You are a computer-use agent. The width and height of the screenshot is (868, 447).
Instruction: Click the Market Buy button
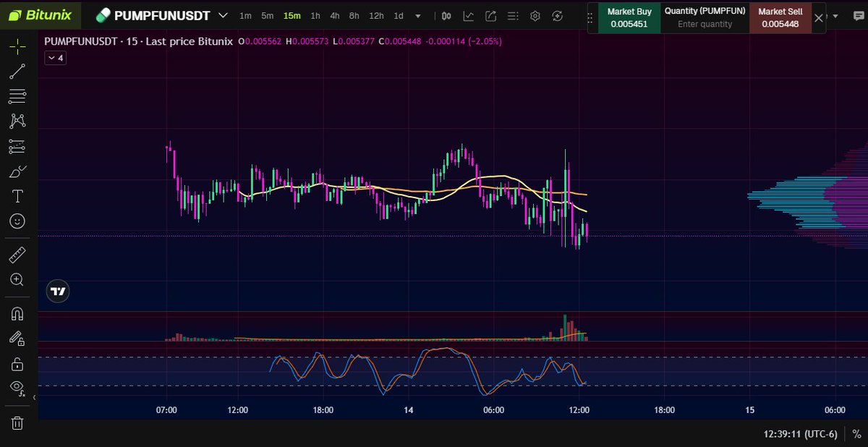coord(629,17)
